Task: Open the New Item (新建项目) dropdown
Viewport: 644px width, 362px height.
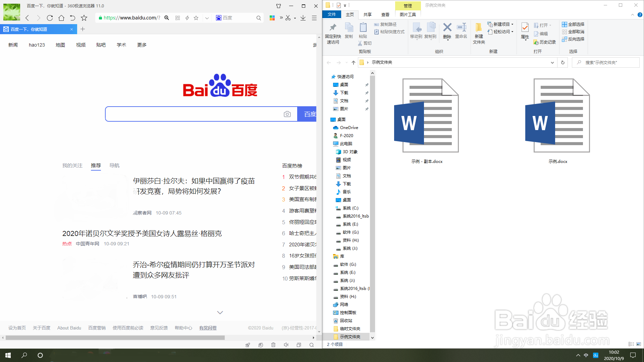Action: pyautogui.click(x=500, y=24)
